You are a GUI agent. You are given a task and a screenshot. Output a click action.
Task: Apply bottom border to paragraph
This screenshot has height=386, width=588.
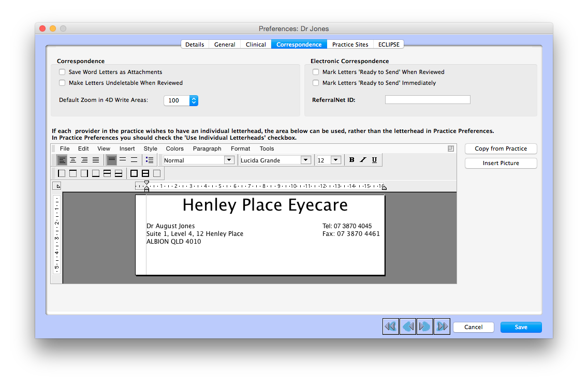pyautogui.click(x=96, y=173)
